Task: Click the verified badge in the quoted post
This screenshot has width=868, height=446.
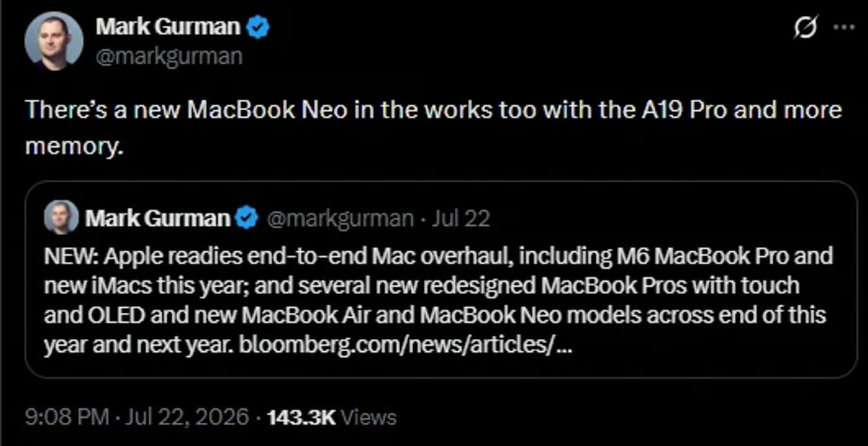Action: point(248,218)
